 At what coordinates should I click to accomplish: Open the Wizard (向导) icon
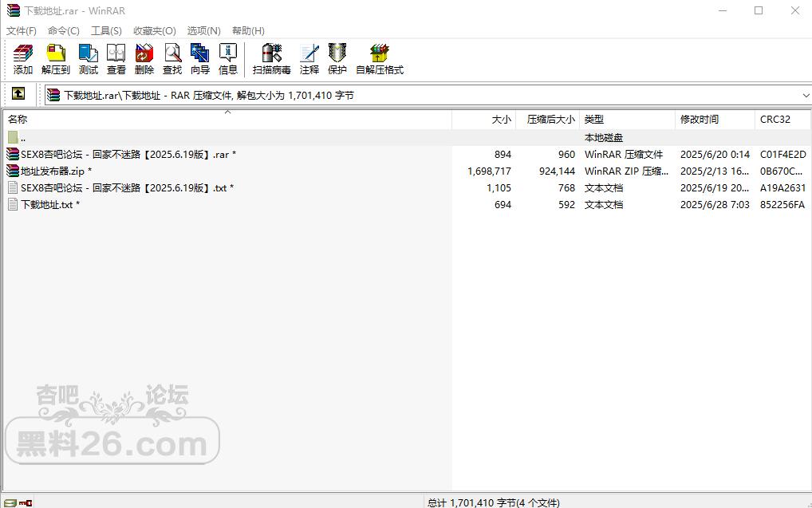(200, 59)
